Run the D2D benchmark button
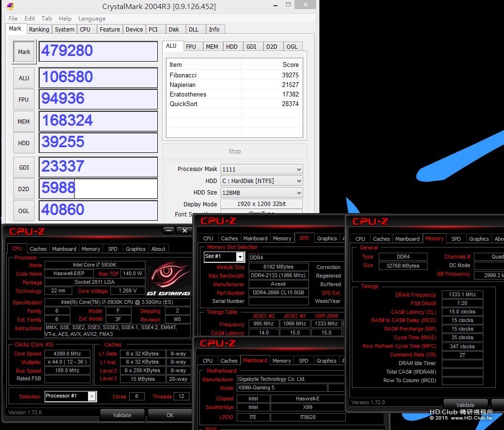 tap(24, 189)
